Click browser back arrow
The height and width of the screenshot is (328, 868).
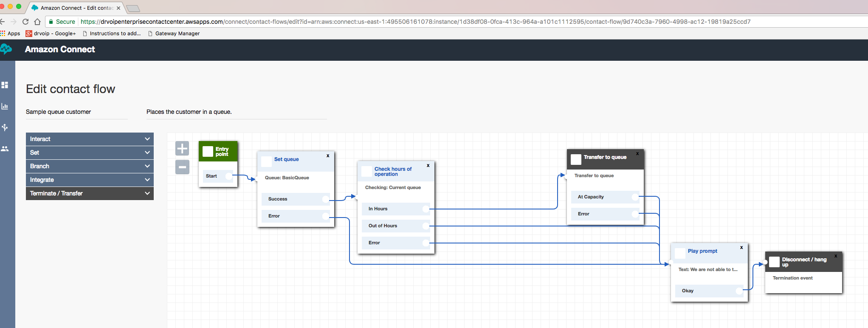(2, 22)
